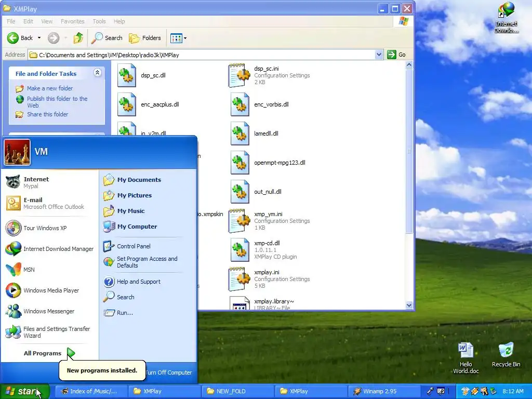Collapse the File and Folder Tasks panel
The height and width of the screenshot is (399, 532).
[97, 73]
